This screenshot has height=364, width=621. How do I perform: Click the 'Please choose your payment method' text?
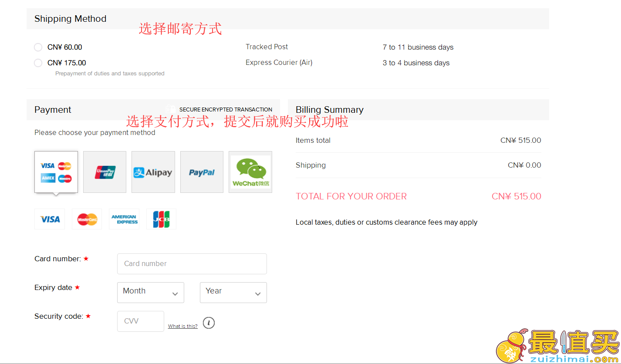point(95,132)
